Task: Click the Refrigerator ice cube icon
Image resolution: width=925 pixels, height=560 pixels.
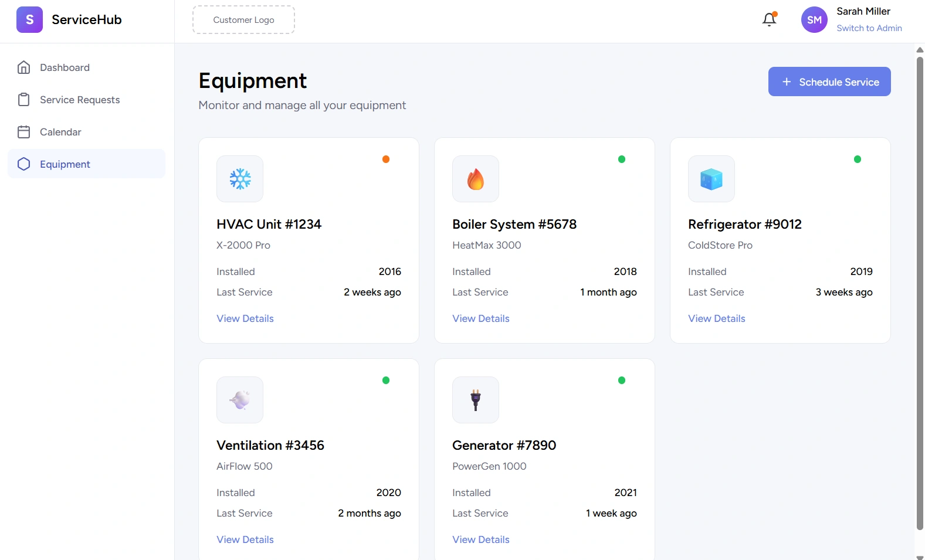Action: tap(711, 179)
